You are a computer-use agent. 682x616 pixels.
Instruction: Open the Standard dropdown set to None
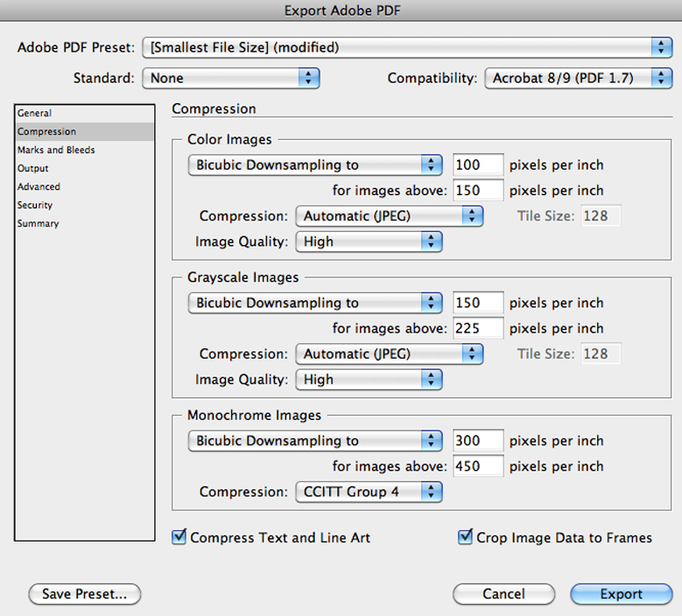pyautogui.click(x=231, y=78)
